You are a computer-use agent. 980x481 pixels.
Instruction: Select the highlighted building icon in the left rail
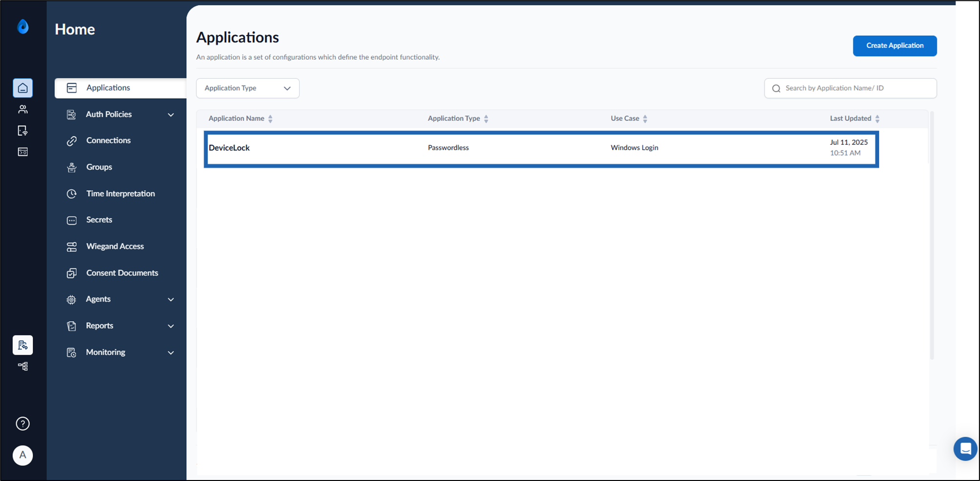[x=22, y=345]
